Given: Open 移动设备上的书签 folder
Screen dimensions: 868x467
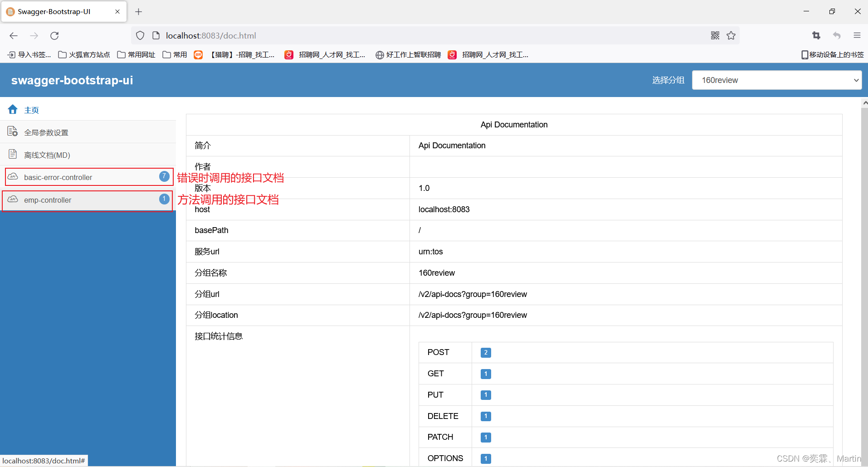Looking at the screenshot, I should [x=833, y=55].
